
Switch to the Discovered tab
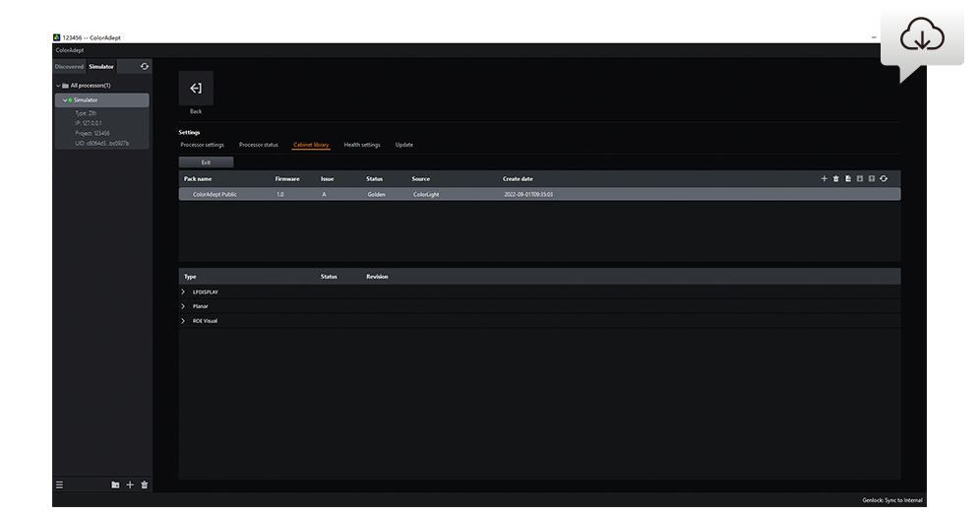pyautogui.click(x=69, y=66)
